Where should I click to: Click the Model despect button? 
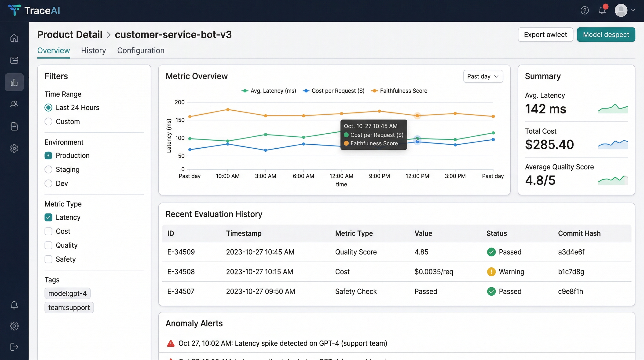[606, 34]
